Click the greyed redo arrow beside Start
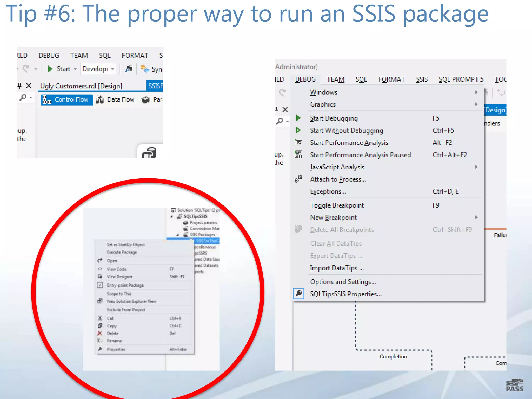This screenshot has width=532, height=399. pos(26,69)
